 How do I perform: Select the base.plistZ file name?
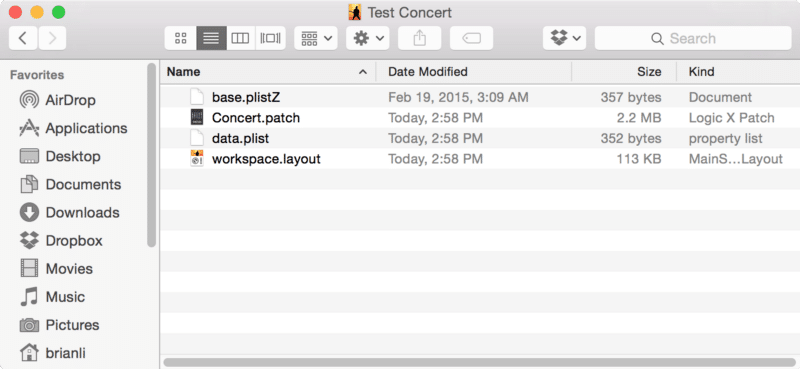(x=246, y=97)
